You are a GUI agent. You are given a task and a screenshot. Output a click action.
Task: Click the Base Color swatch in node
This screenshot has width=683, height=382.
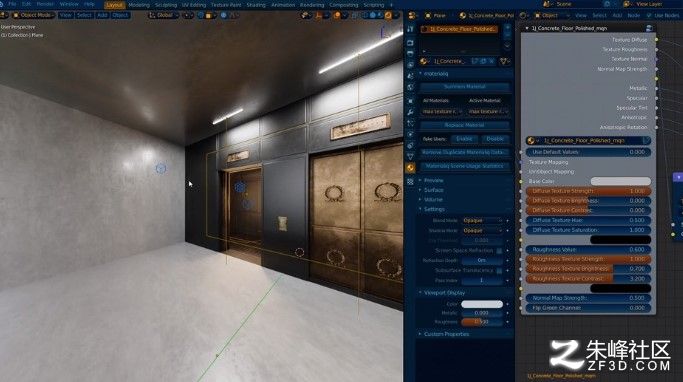click(621, 181)
